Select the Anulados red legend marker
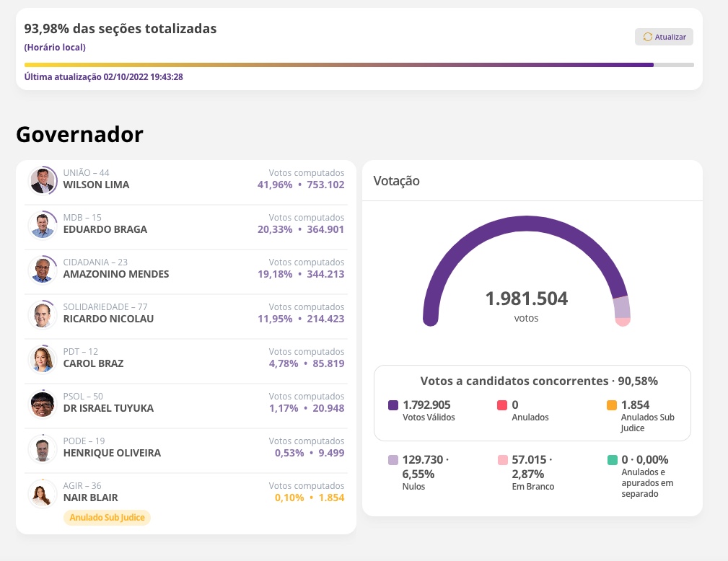This screenshot has height=561, width=728. tap(503, 405)
